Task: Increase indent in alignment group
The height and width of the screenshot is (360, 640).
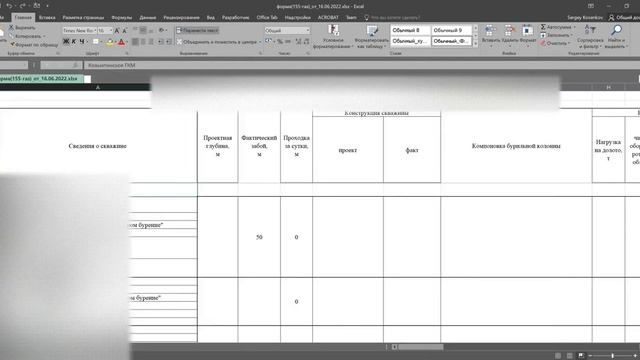Action: click(169, 42)
